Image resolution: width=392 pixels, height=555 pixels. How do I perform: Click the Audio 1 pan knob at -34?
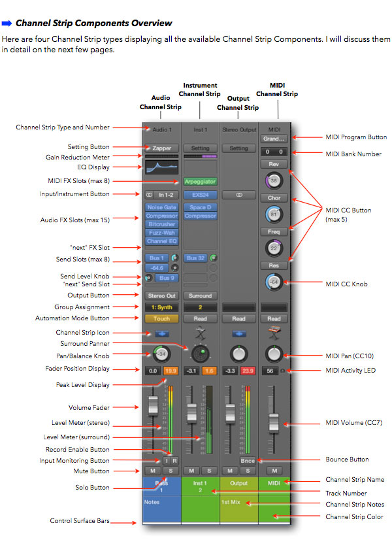pyautogui.click(x=161, y=354)
